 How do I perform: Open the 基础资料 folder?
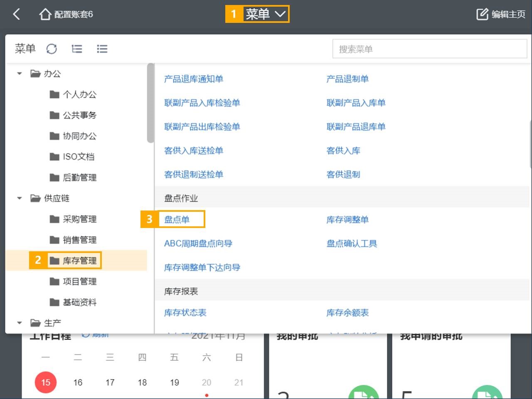pyautogui.click(x=73, y=302)
